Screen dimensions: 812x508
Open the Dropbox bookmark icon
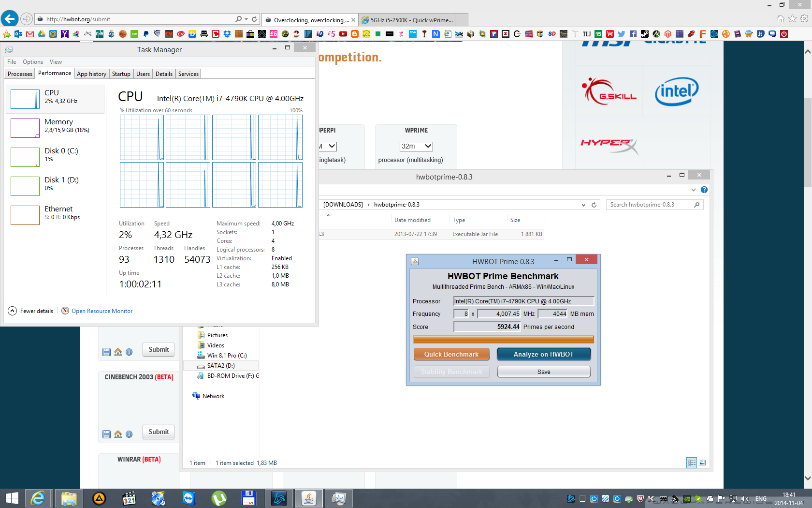pos(227,34)
